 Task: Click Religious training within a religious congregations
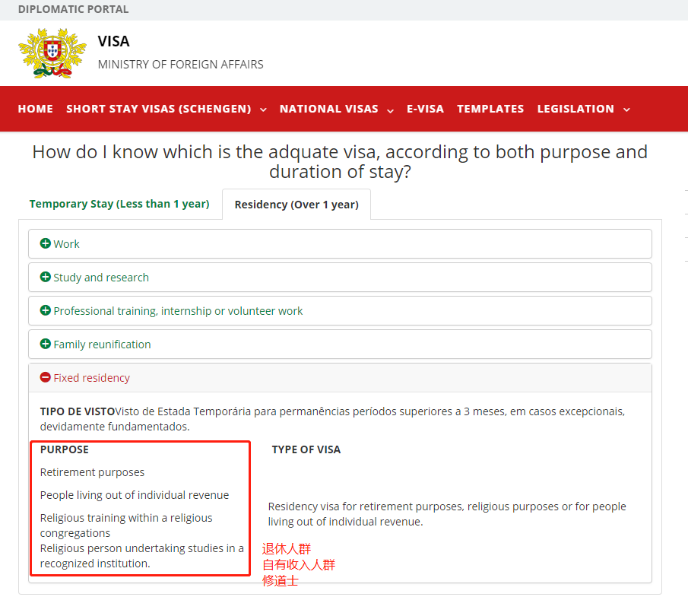point(126,526)
